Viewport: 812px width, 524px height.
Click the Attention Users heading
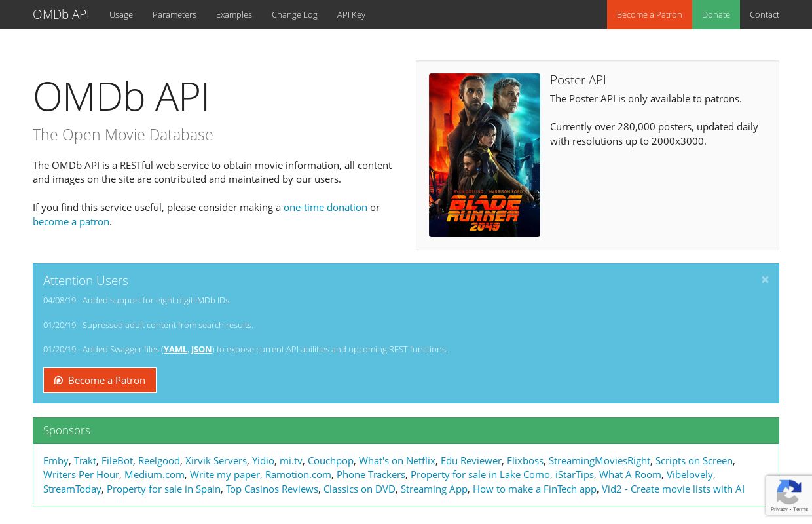[86, 280]
